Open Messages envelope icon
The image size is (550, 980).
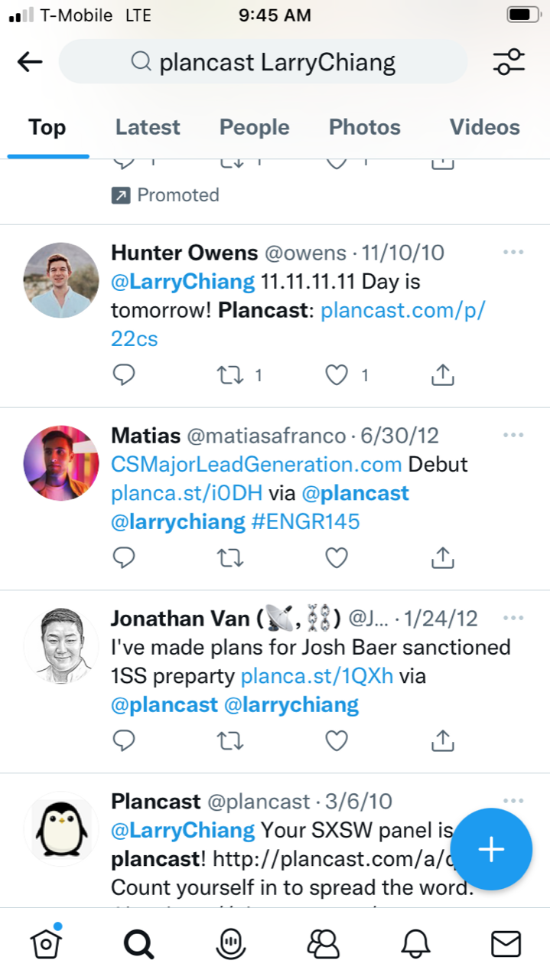[506, 945]
